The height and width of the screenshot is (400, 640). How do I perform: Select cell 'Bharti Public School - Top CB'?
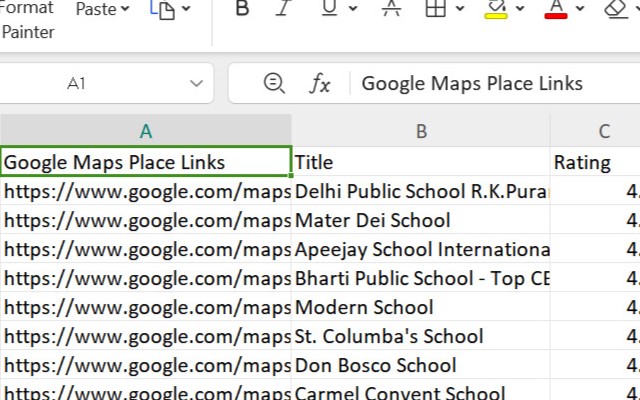coord(421,278)
